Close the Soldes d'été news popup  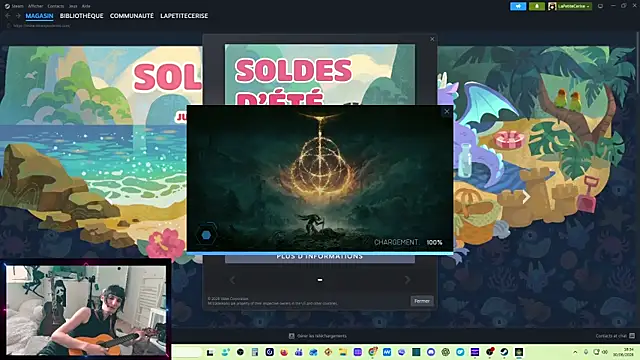click(x=432, y=39)
